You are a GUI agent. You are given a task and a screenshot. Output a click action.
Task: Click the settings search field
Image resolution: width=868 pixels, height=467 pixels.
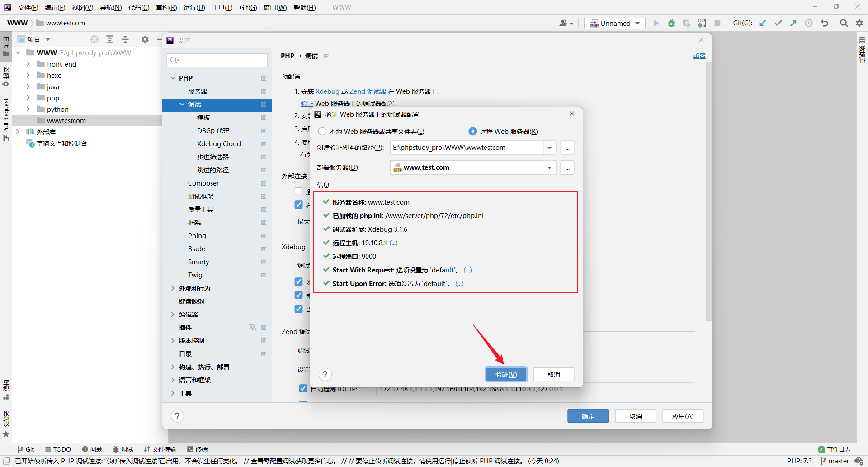217,60
